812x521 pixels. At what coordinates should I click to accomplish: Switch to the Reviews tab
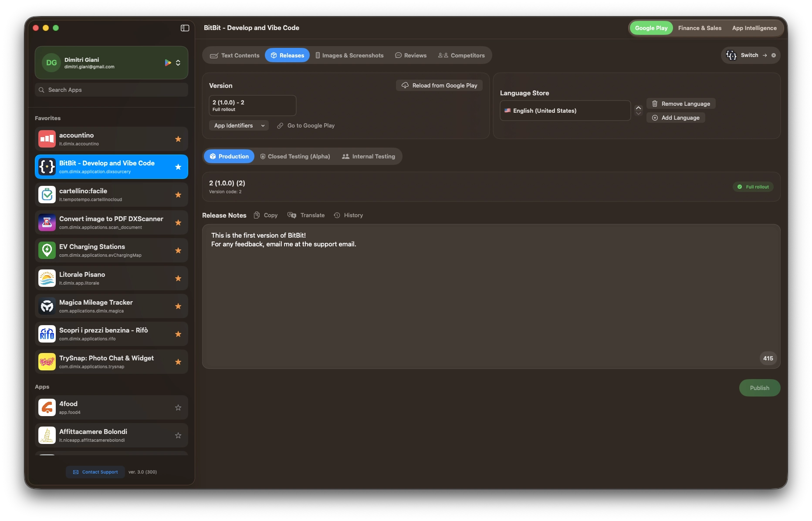click(x=411, y=55)
